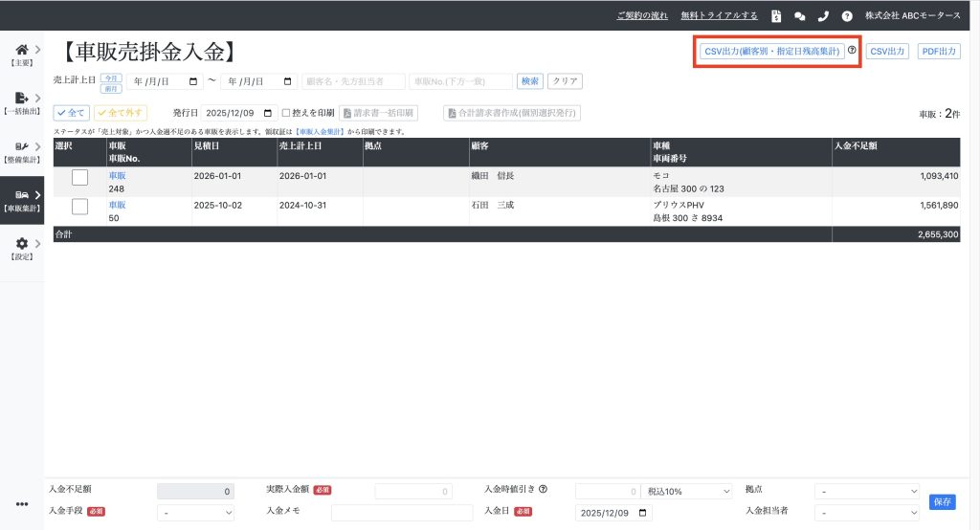Open the chat bubbles icon in header
The image size is (980, 530).
799,16
